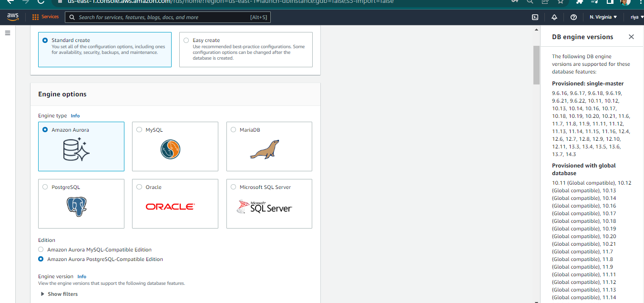The width and height of the screenshot is (644, 303).
Task: Expand the Show filters section
Action: point(59,294)
